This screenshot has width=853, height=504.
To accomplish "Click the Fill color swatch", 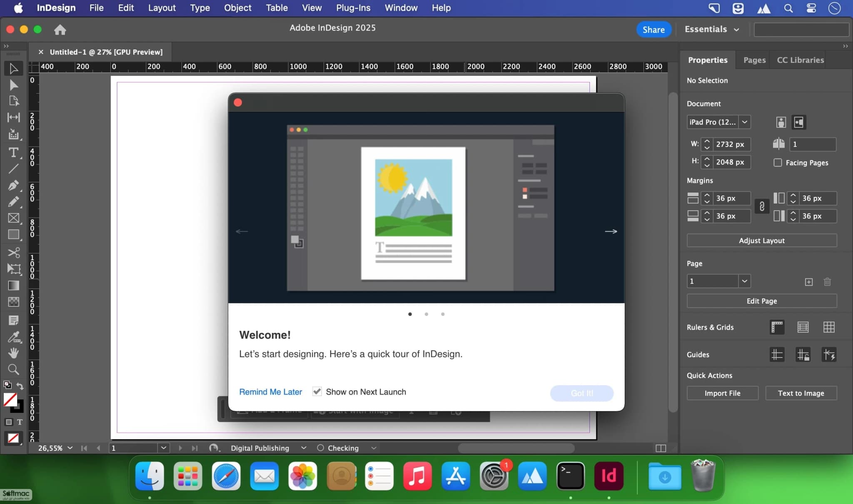I will pos(10,400).
